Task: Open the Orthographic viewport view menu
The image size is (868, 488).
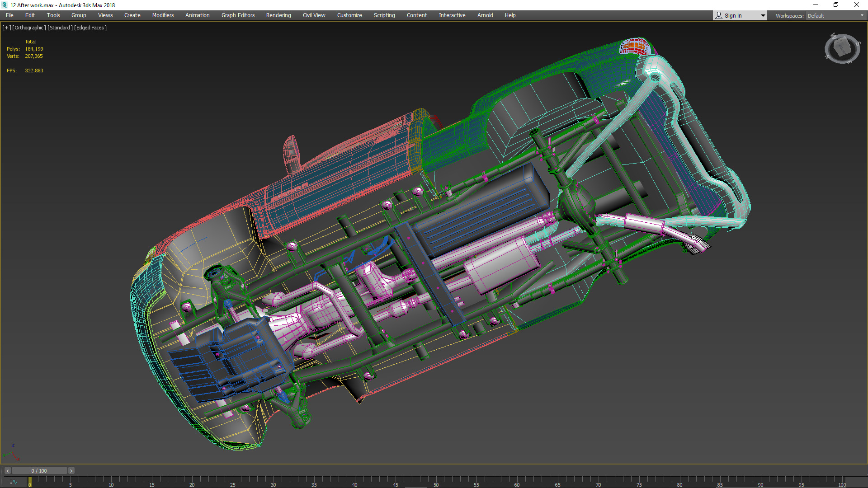Action: pyautogui.click(x=29, y=28)
